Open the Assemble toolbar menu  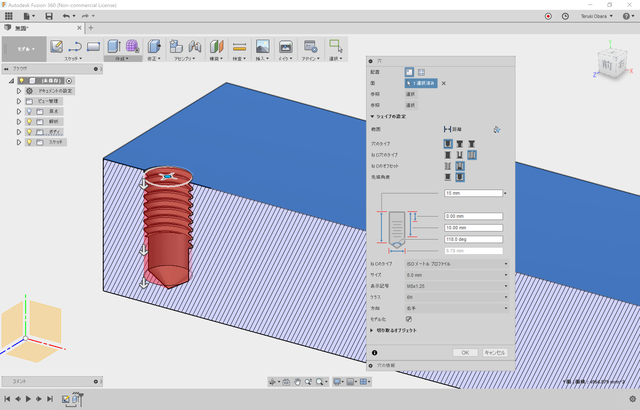[185, 59]
